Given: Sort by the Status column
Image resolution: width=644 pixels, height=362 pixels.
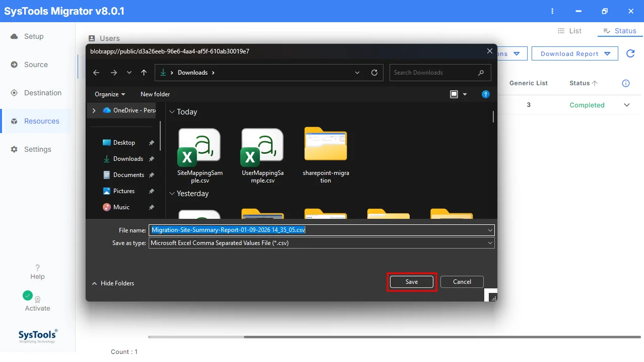Looking at the screenshot, I should 584,83.
